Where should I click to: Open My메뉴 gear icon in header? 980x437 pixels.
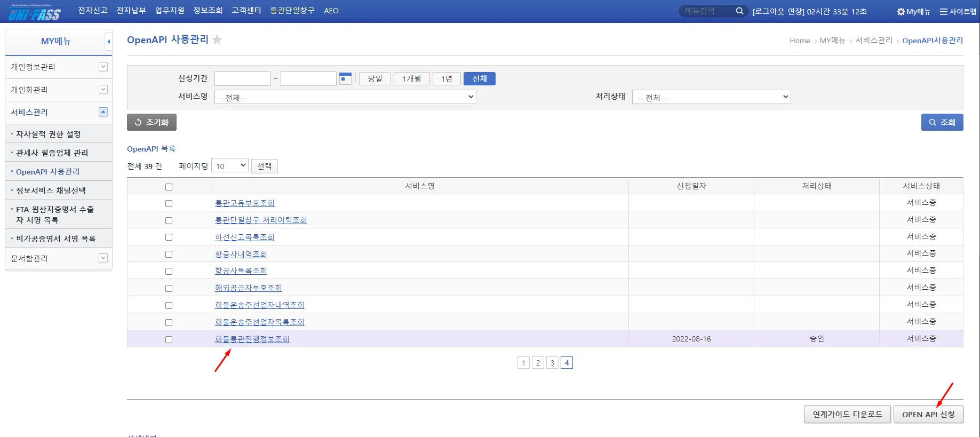[x=913, y=11]
